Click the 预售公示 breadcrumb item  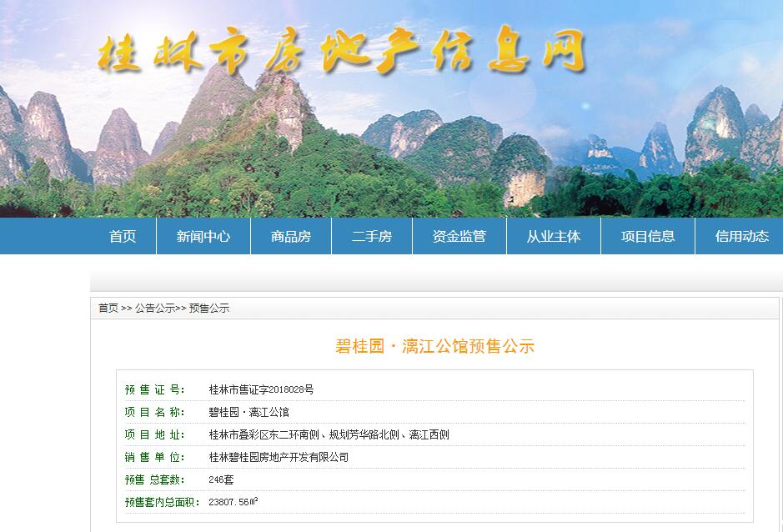click(x=209, y=308)
